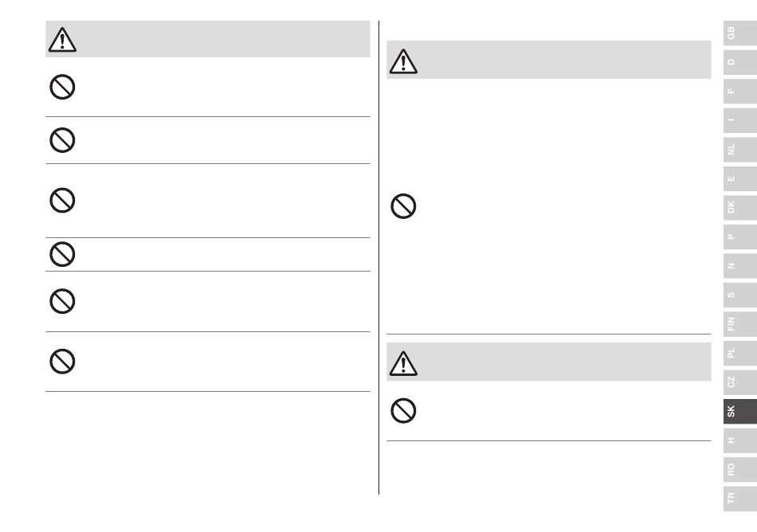Click the prohibition icon in the narrowest left row

(62, 254)
